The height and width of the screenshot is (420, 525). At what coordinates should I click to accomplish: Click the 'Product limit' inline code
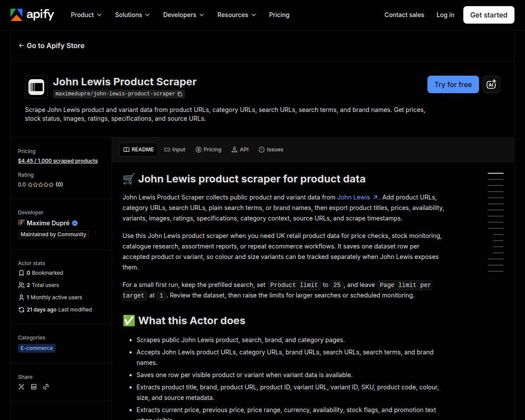pos(294,285)
